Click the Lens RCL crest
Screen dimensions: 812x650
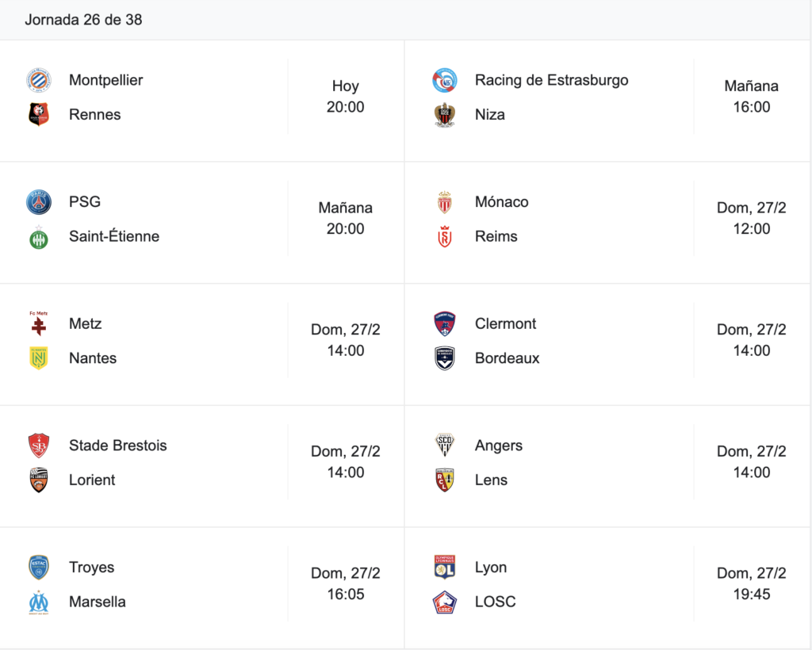[x=445, y=480]
